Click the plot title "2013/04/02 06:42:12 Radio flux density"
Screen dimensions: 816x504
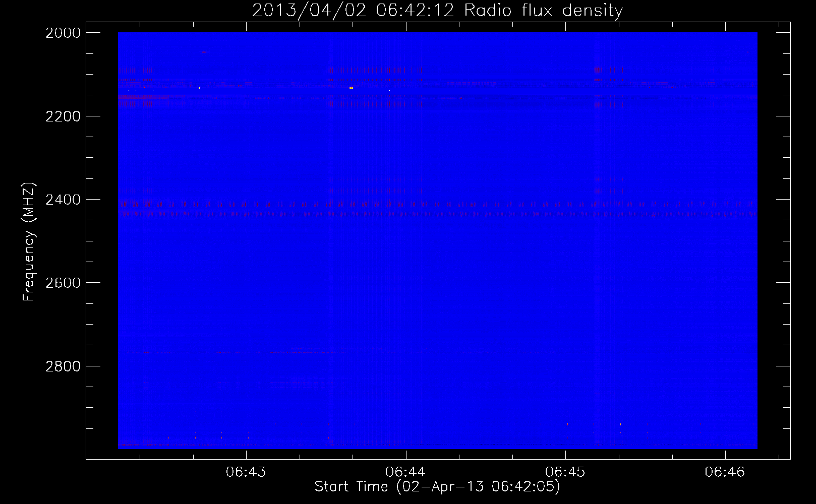(437, 10)
